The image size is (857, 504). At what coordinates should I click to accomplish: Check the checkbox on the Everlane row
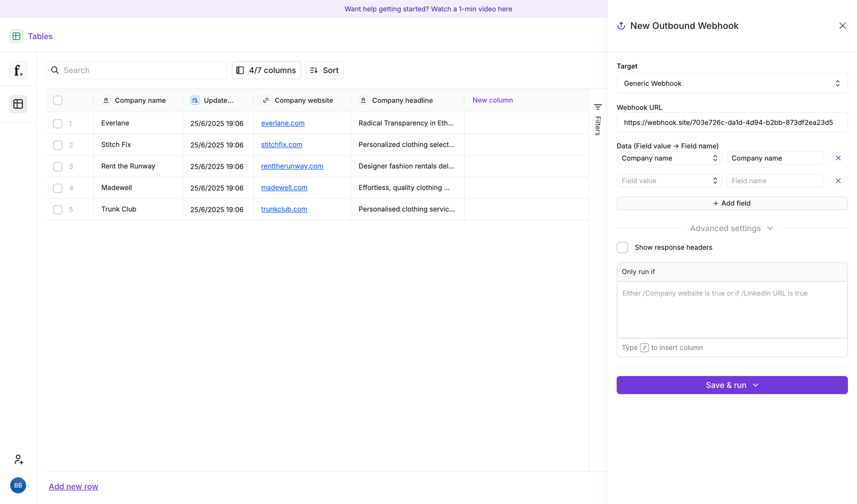(58, 124)
